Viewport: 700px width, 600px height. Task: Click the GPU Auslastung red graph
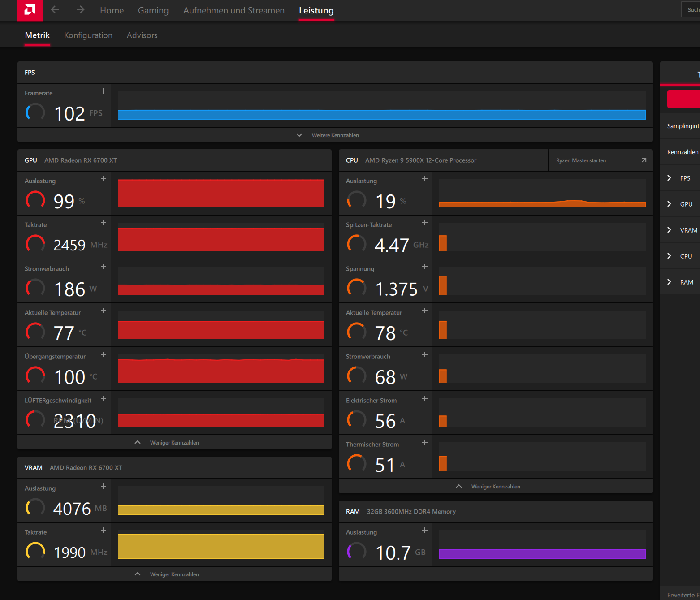pos(221,193)
